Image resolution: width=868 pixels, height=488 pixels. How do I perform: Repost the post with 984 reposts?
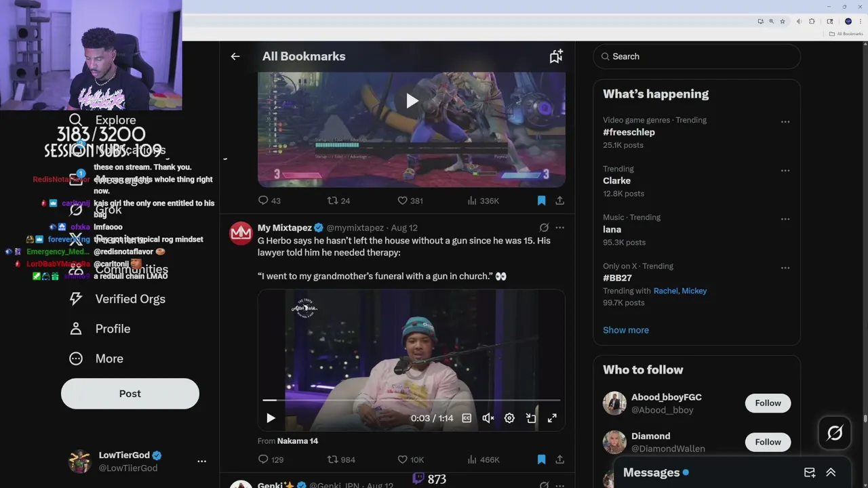[341, 460]
